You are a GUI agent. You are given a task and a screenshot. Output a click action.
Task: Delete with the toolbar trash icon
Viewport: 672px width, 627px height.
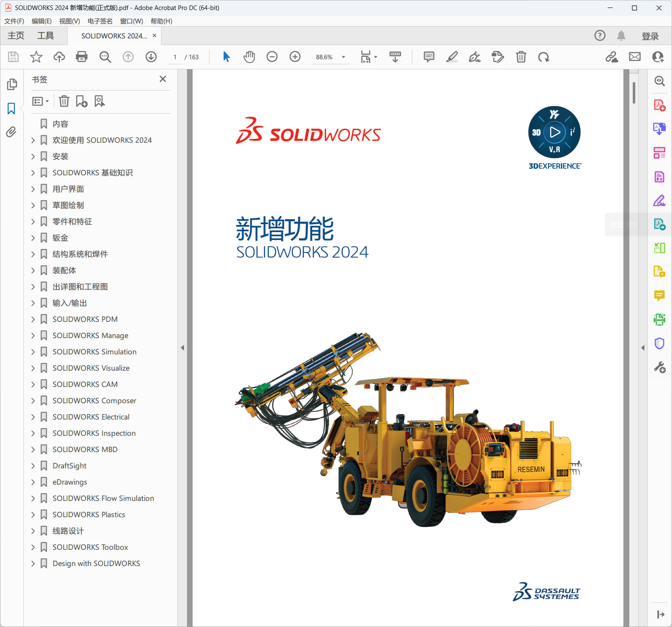tap(521, 57)
